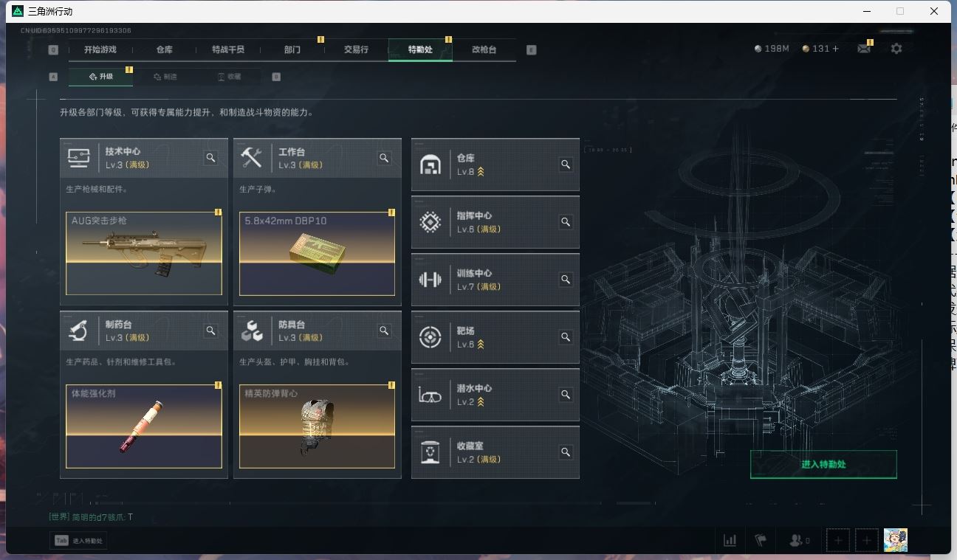Viewport: 957px width, 560px height.
Task: Click magnifier icon on 防具台 card
Action: click(x=384, y=331)
